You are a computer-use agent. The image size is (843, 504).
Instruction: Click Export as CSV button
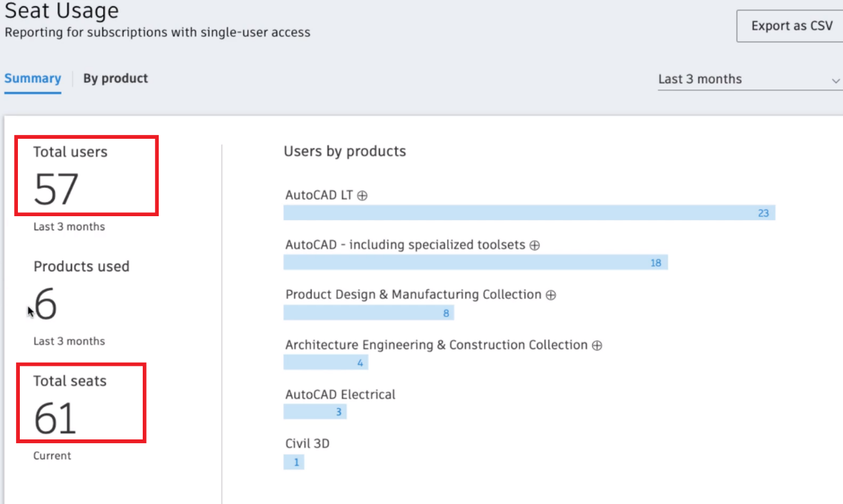791,26
